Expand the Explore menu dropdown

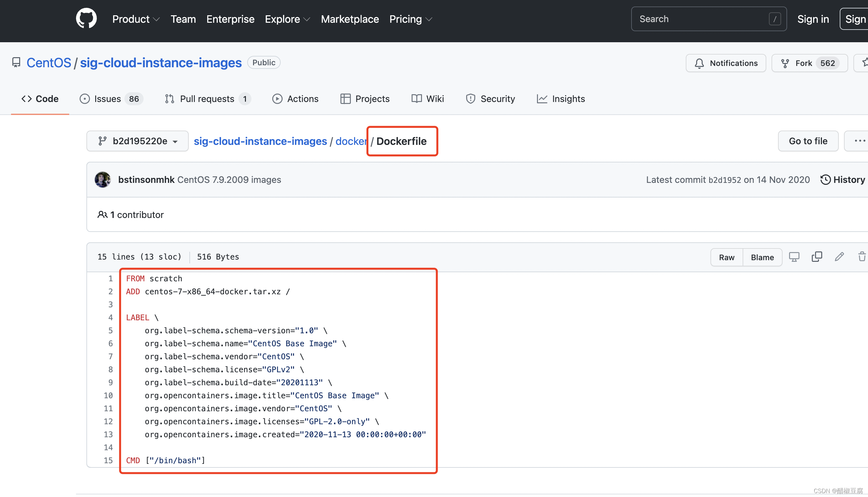(x=287, y=19)
